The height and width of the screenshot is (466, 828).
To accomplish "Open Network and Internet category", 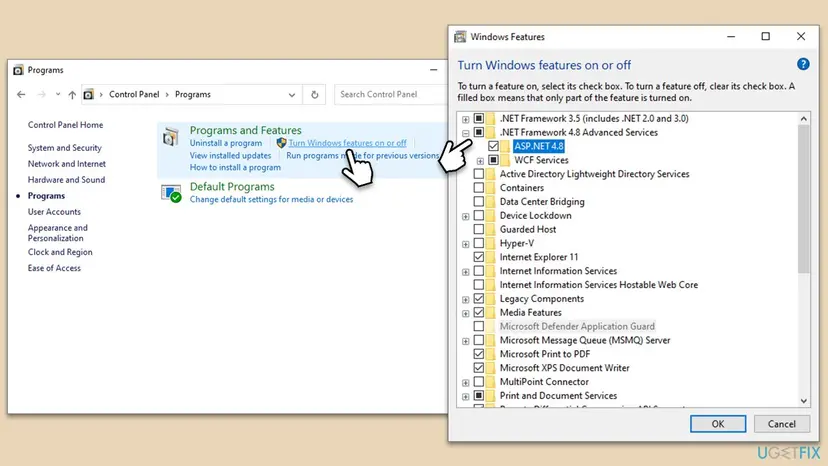I will [67, 164].
